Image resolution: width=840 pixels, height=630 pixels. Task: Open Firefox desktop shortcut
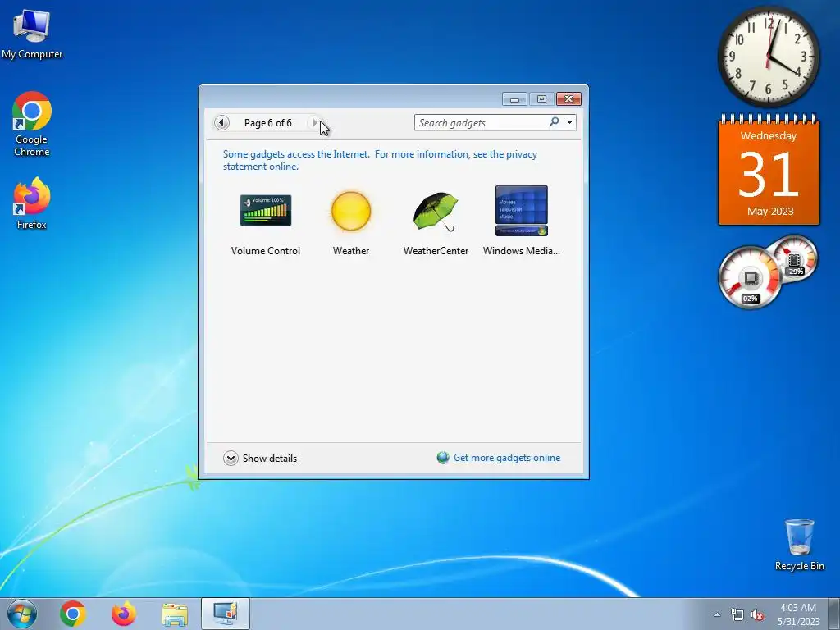(32, 203)
